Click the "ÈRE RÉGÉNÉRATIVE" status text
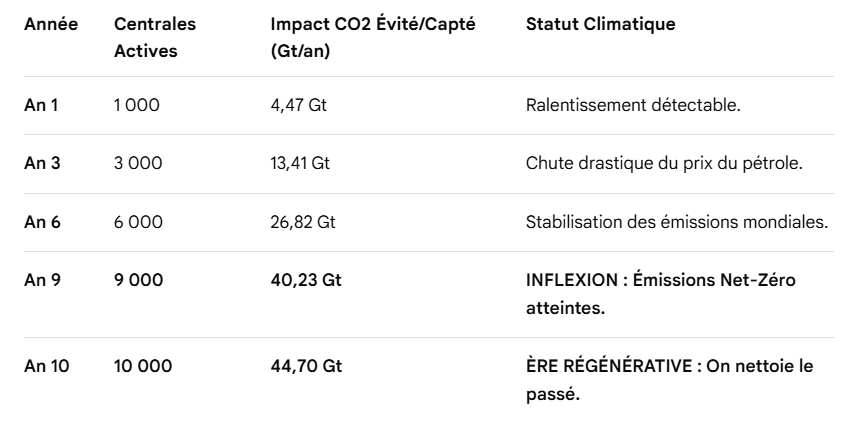This screenshot has height=430, width=860. point(608,367)
